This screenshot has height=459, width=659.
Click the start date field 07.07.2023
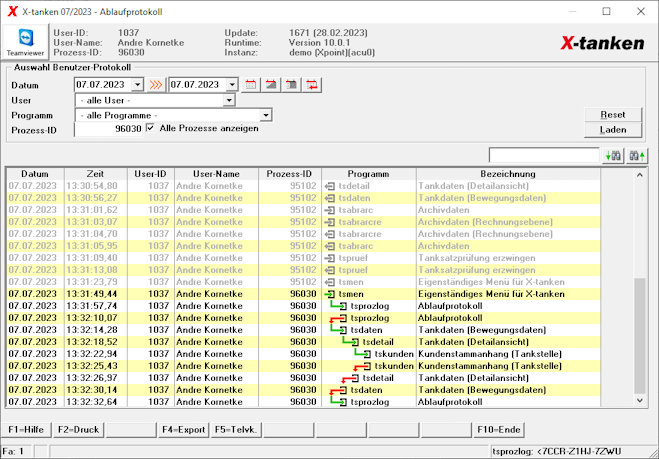click(x=103, y=85)
